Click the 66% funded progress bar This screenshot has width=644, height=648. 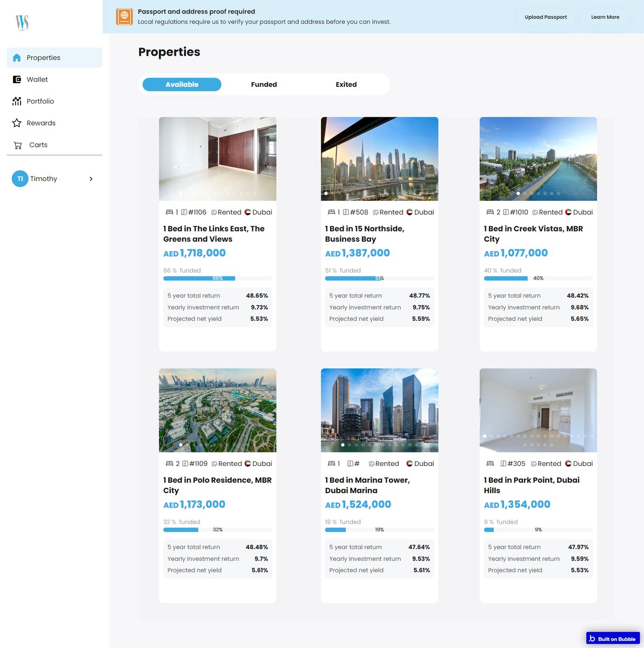(x=218, y=279)
